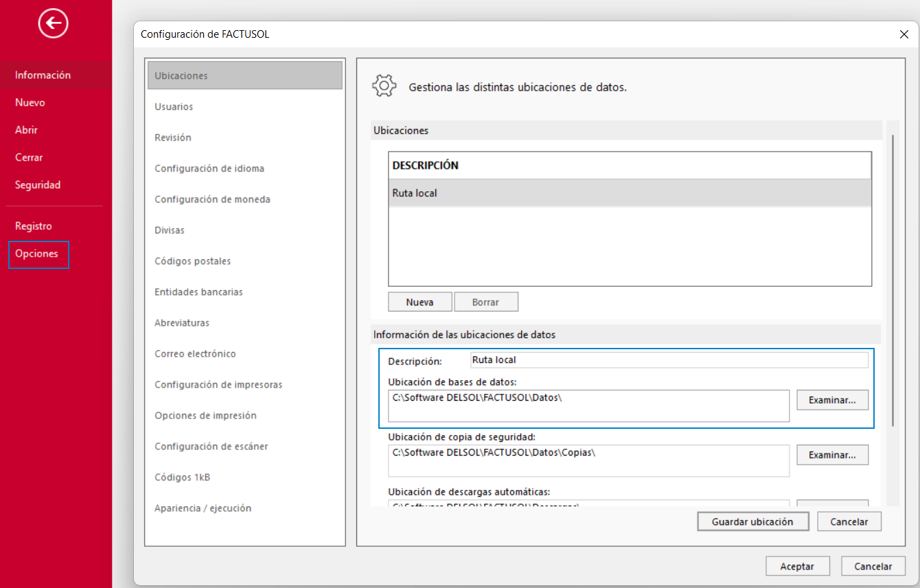Click the copia de seguridad path field
Viewport: 920px width, 588px height.
[588, 460]
